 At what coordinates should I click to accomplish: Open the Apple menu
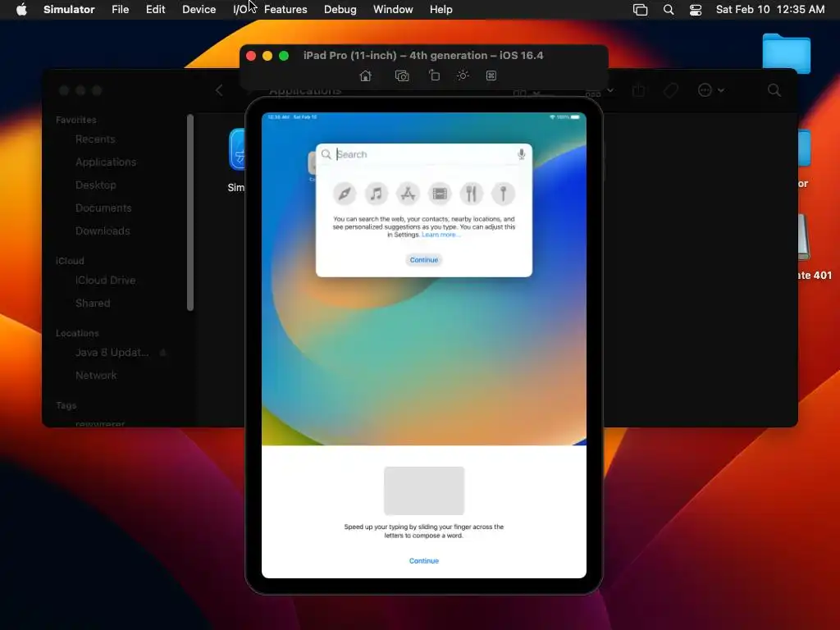click(x=21, y=9)
